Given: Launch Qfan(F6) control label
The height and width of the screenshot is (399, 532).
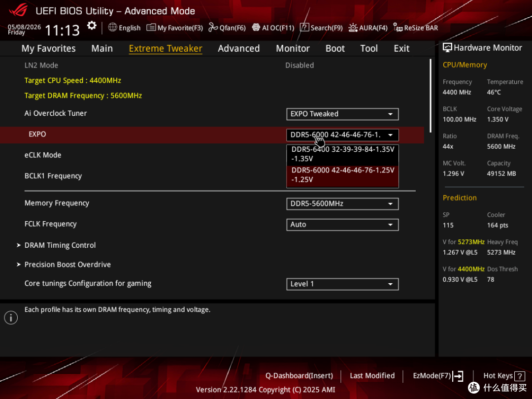Looking at the screenshot, I should point(233,28).
